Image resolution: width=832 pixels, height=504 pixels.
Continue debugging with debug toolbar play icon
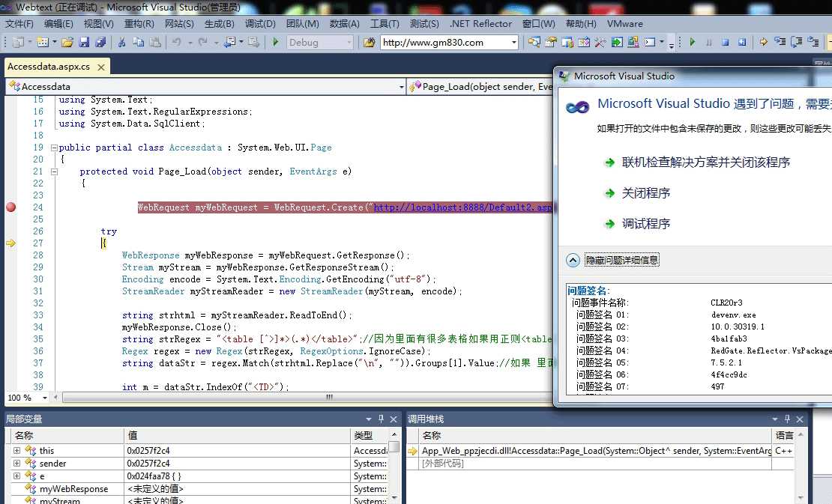pyautogui.click(x=692, y=43)
